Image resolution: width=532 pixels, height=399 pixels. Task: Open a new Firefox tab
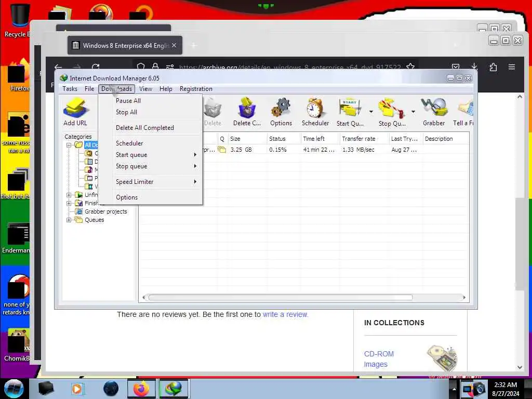point(194,46)
